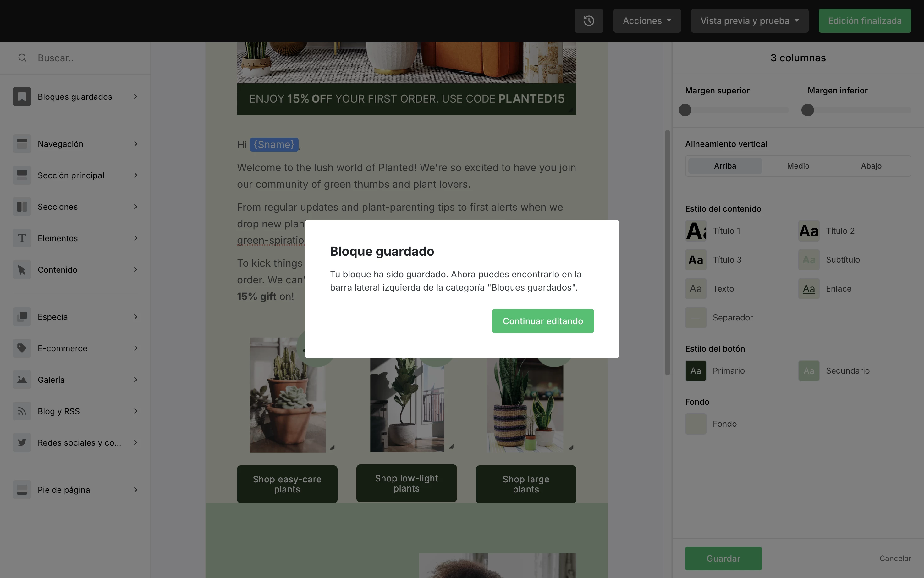Set vertical alignment to Medio
Image resolution: width=924 pixels, height=578 pixels.
(x=798, y=166)
